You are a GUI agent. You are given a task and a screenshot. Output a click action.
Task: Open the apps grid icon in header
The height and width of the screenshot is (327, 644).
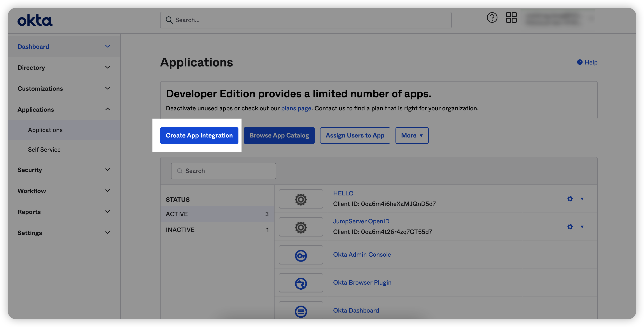pyautogui.click(x=511, y=18)
